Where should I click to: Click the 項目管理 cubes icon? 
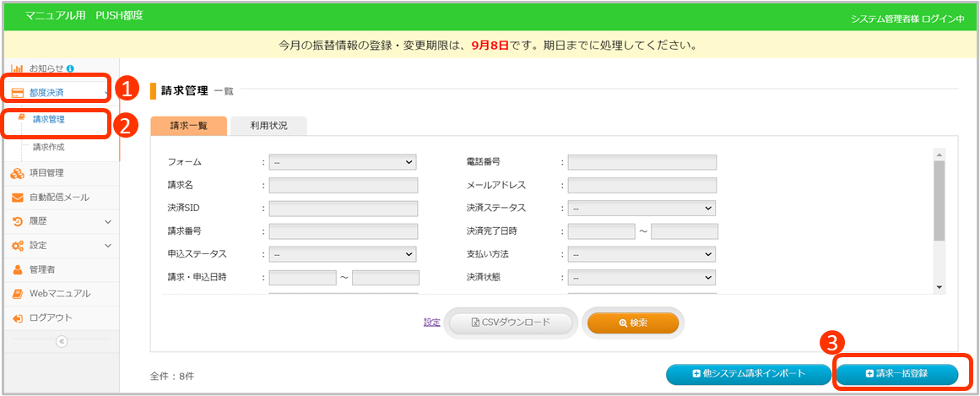coord(17,173)
